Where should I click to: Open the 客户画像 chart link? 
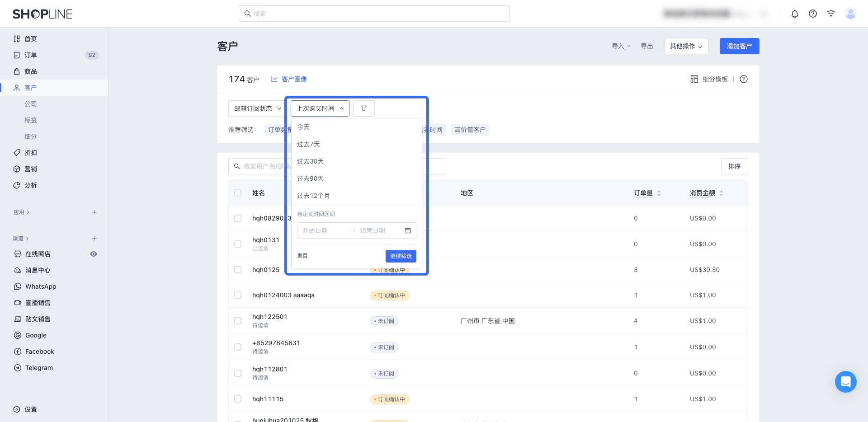pos(289,79)
